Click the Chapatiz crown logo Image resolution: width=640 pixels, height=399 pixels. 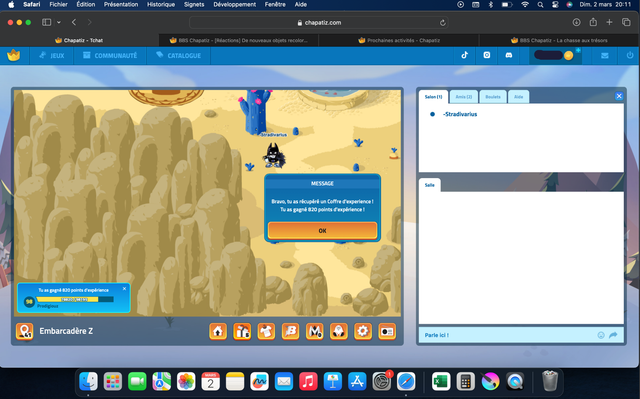(13, 55)
